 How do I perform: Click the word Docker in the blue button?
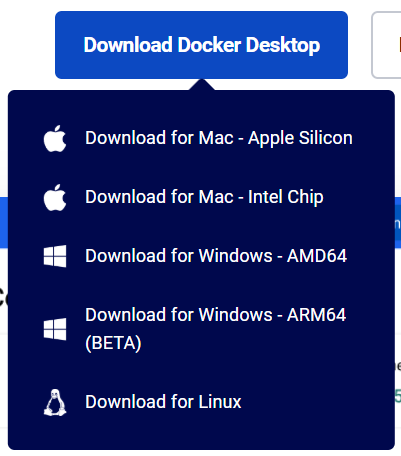tap(209, 45)
